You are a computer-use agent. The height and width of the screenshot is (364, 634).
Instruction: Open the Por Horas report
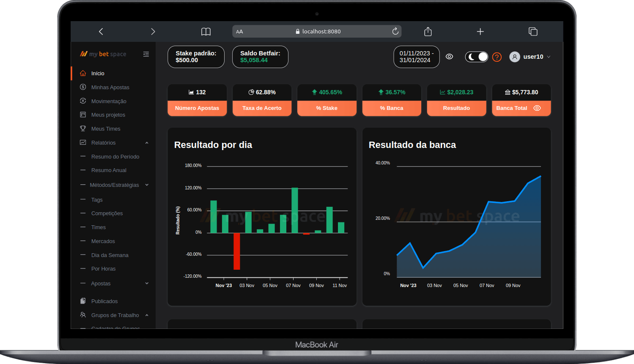103,268
